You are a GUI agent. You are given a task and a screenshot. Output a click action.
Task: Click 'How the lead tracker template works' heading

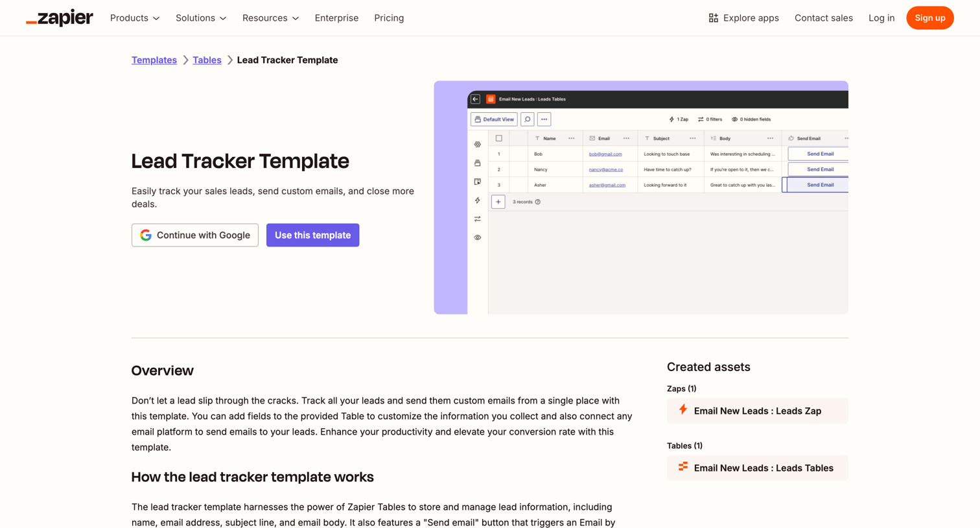tap(253, 477)
